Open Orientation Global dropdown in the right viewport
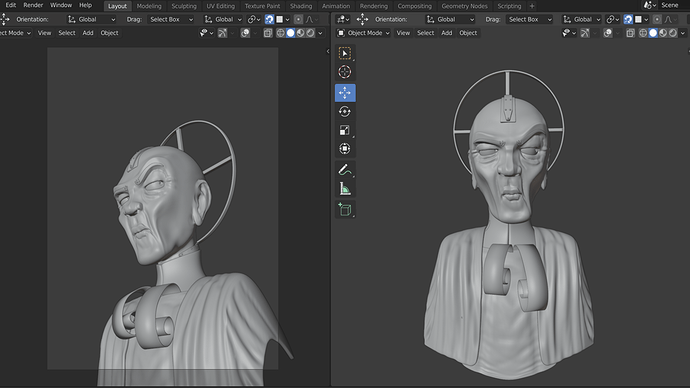Viewport: 690px width, 388px height. point(450,19)
